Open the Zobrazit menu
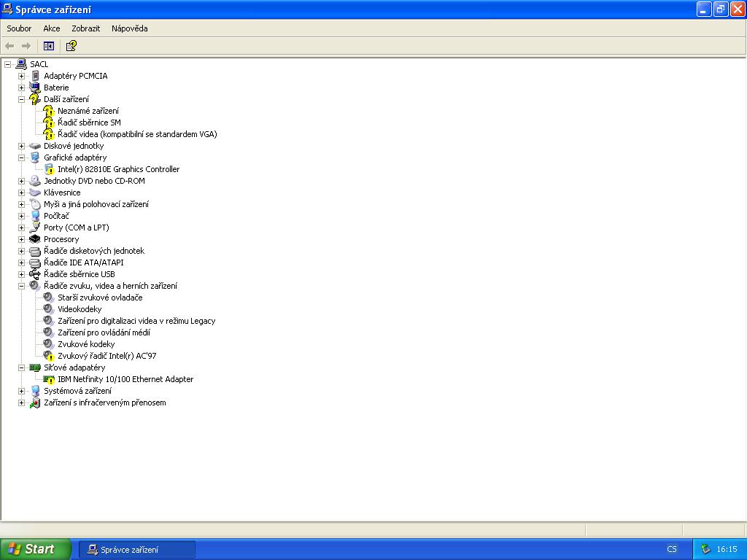Screen dimensions: 747x560 86,28
